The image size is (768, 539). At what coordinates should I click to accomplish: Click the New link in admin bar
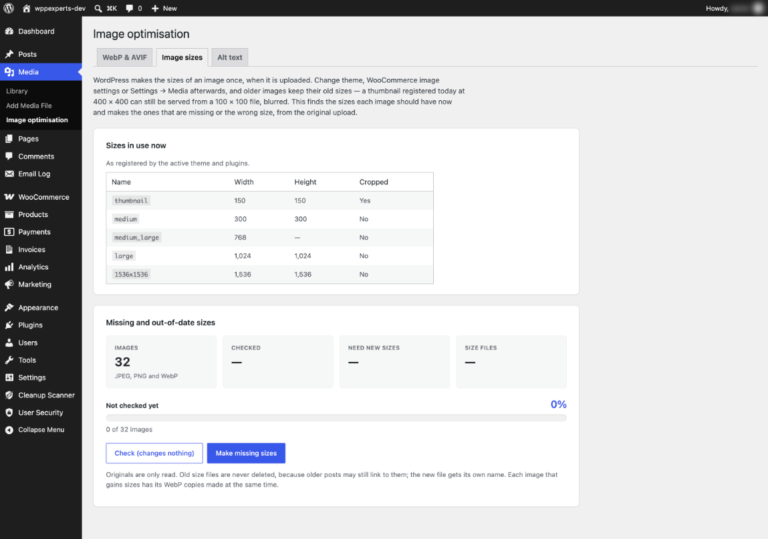tap(170, 8)
